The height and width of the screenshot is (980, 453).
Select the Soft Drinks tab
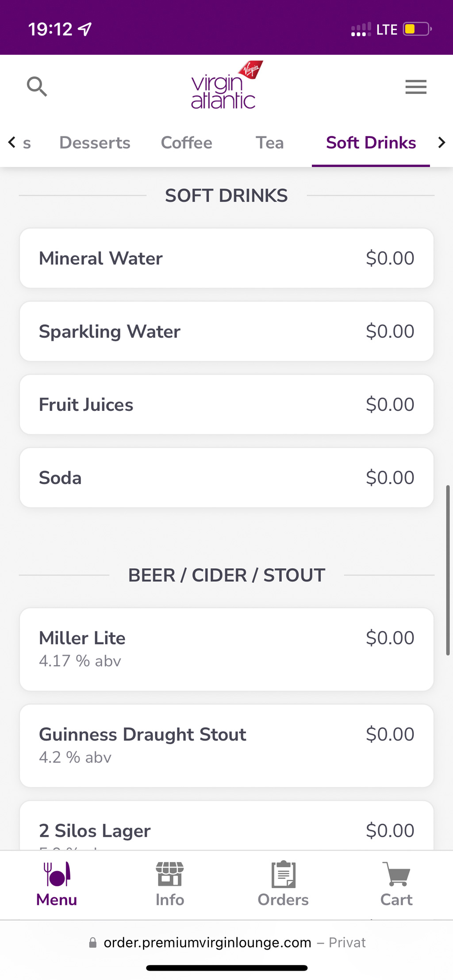[371, 143]
